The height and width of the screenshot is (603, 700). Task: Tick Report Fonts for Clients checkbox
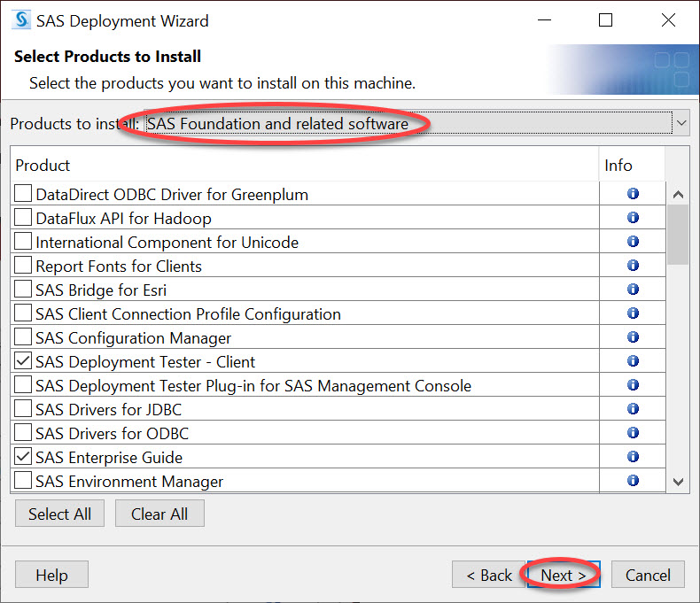[23, 266]
